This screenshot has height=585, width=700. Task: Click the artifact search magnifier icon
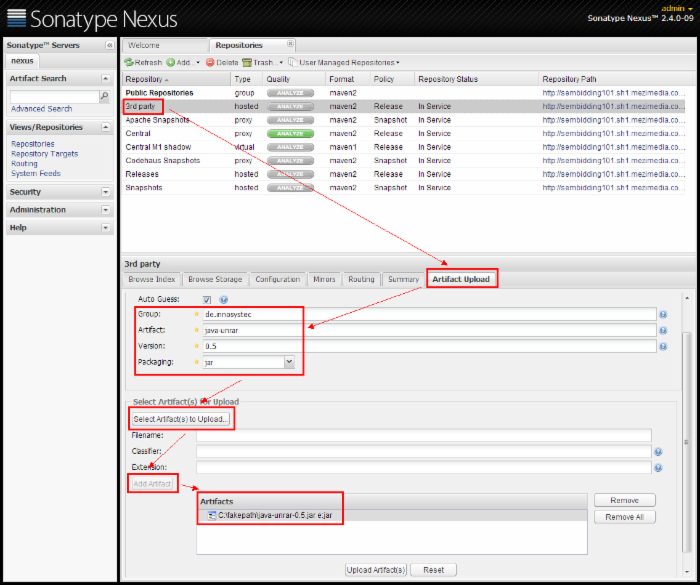coord(104,97)
